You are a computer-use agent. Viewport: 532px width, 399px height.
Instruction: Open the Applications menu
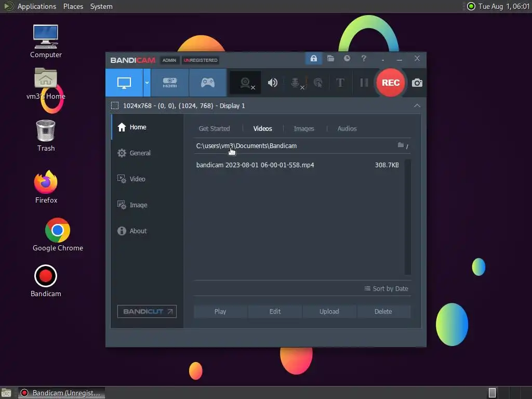(x=37, y=6)
